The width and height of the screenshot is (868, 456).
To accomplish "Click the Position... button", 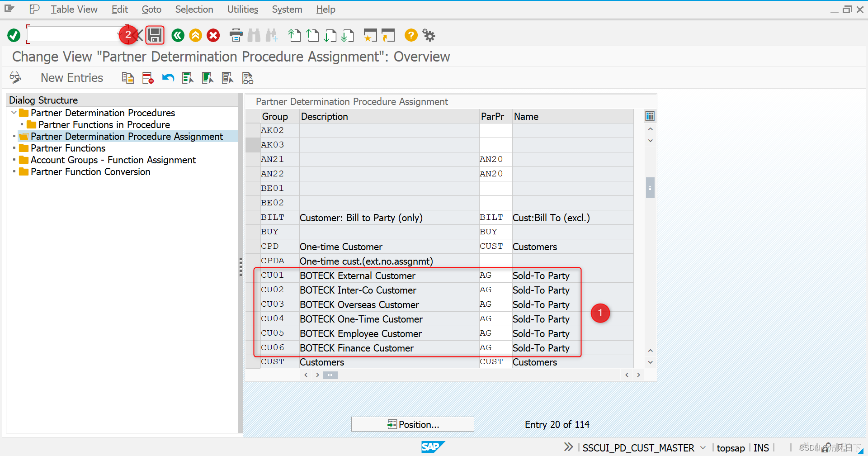I will (x=412, y=424).
